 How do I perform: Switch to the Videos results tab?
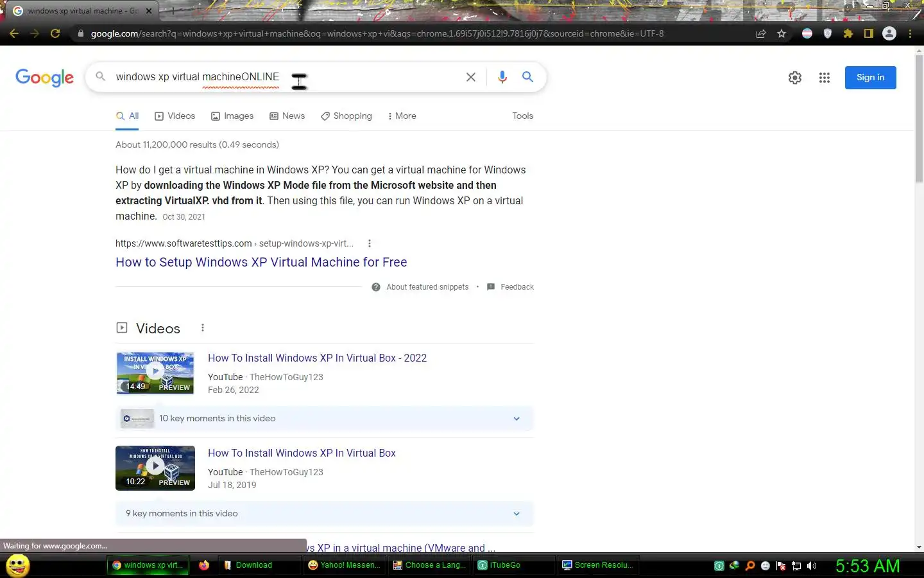click(175, 116)
